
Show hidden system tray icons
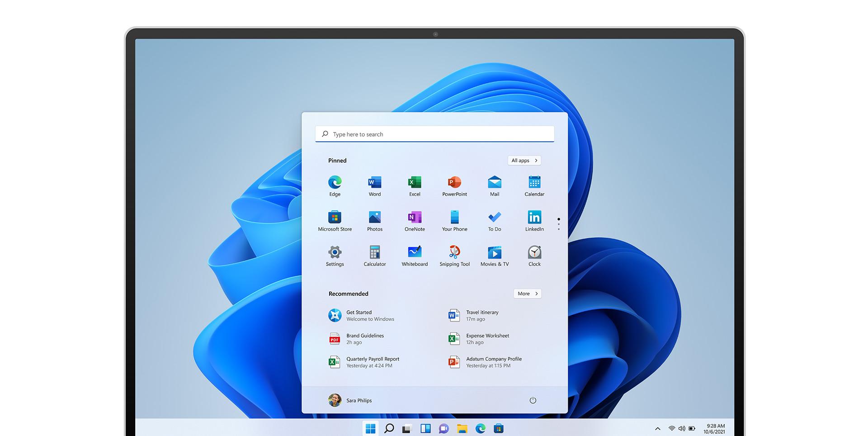[x=658, y=428]
